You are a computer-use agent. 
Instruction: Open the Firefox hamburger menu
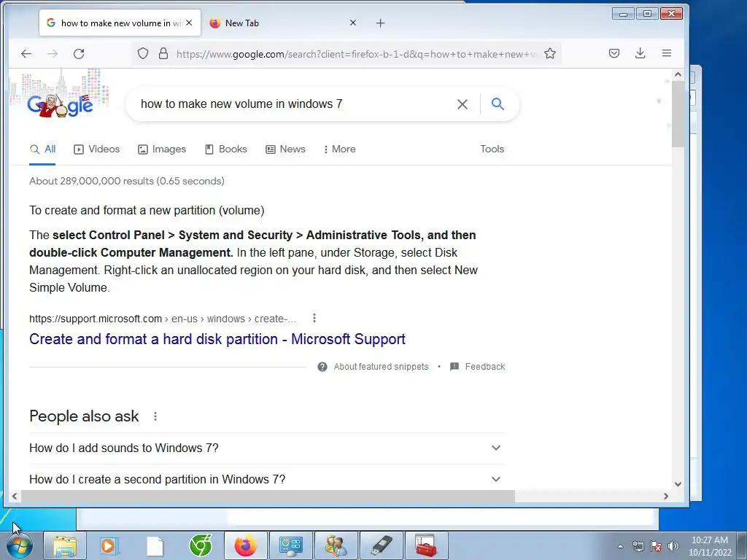point(667,53)
